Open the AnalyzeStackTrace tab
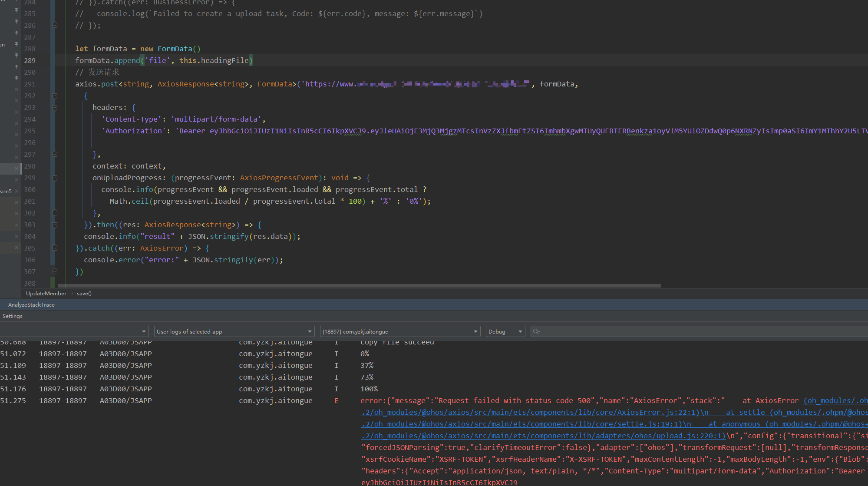This screenshot has width=868, height=486. pos(31,305)
